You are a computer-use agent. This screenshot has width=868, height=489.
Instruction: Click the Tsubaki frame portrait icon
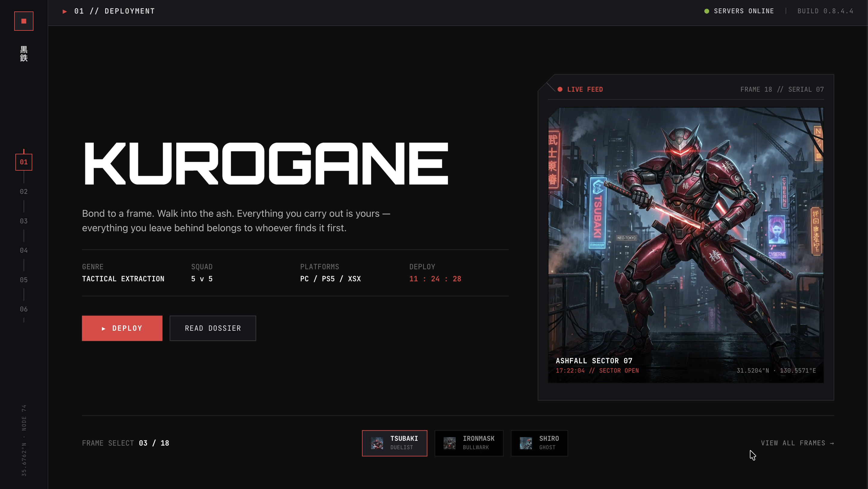coord(377,443)
